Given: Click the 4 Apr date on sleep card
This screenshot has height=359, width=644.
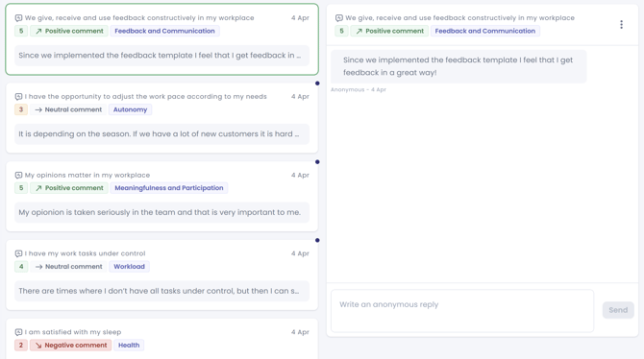Looking at the screenshot, I should tap(300, 332).
